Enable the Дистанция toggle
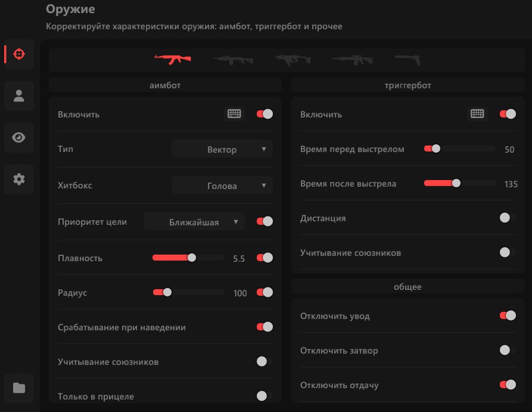 click(x=506, y=218)
